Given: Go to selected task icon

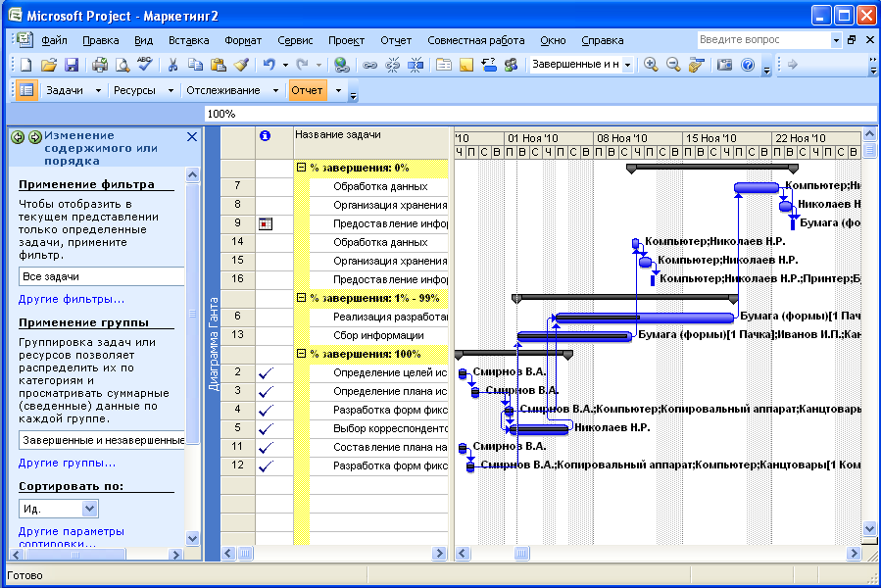Looking at the screenshot, I should (696, 65).
